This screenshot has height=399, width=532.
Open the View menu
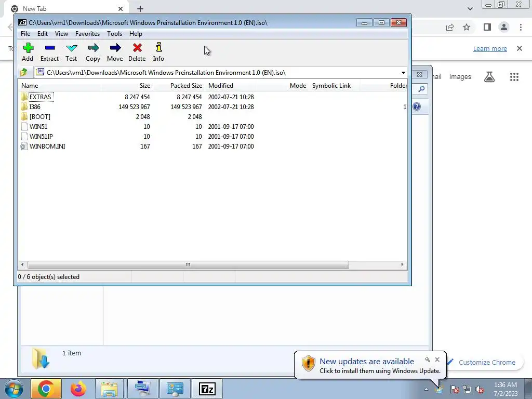(x=61, y=34)
